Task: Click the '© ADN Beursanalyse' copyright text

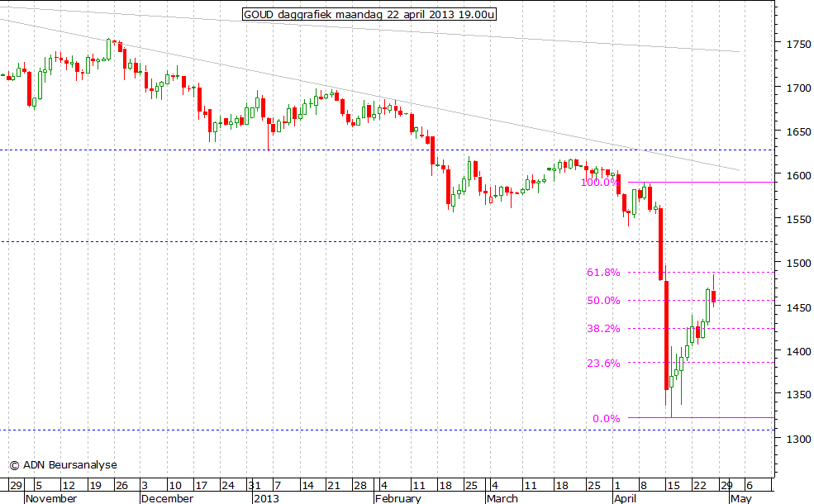Action: click(x=64, y=464)
